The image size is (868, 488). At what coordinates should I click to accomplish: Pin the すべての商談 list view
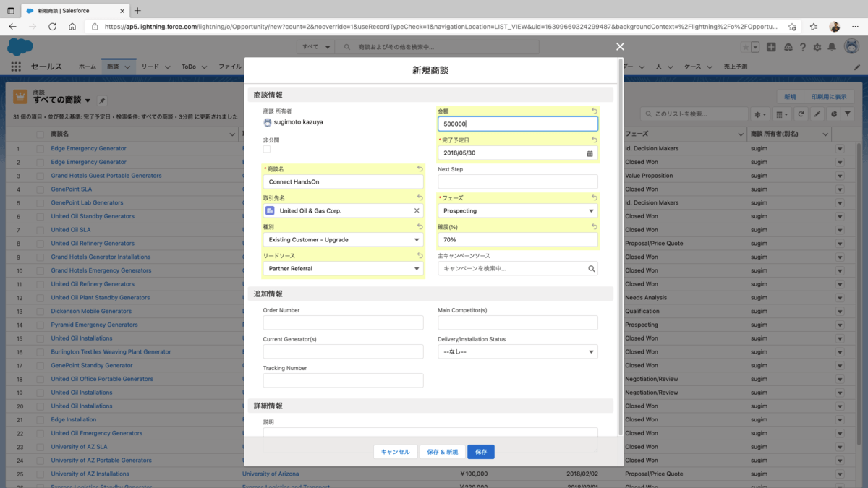point(102,100)
